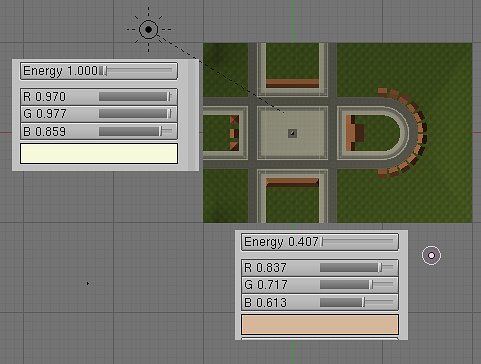Image resolution: width=481 pixels, height=364 pixels.
Task: Click the curved row of orange blocks
Action: coord(407,133)
